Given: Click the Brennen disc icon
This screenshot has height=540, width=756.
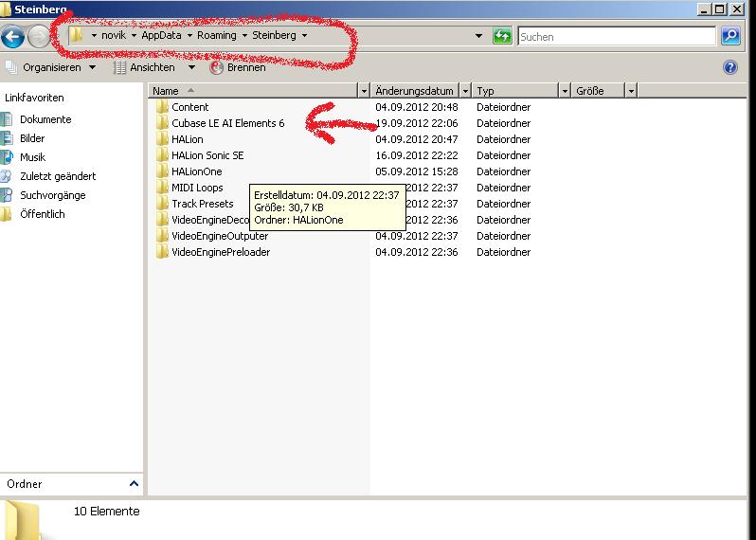Looking at the screenshot, I should 217,67.
